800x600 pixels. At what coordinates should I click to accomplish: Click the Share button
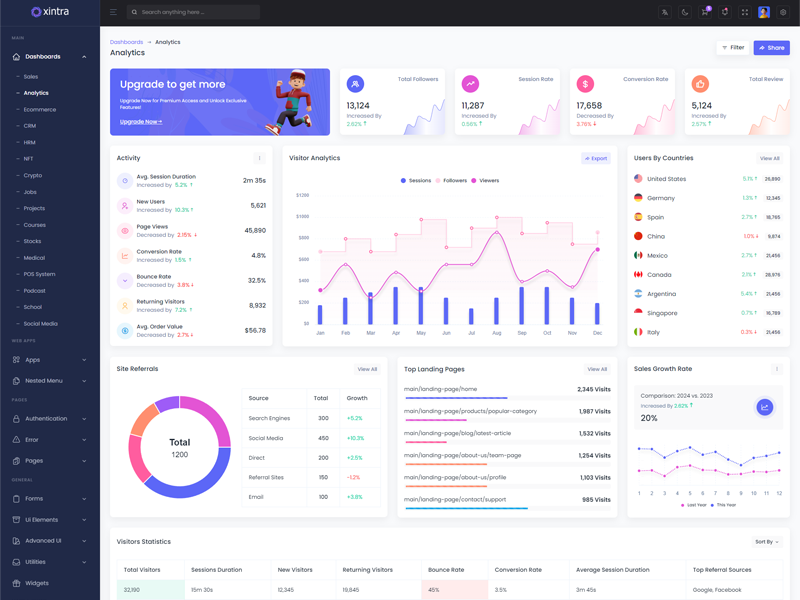pyautogui.click(x=771, y=47)
